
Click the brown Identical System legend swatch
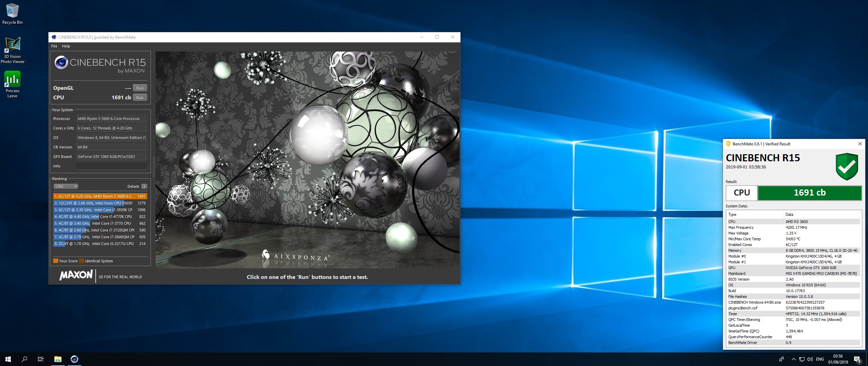(x=81, y=261)
